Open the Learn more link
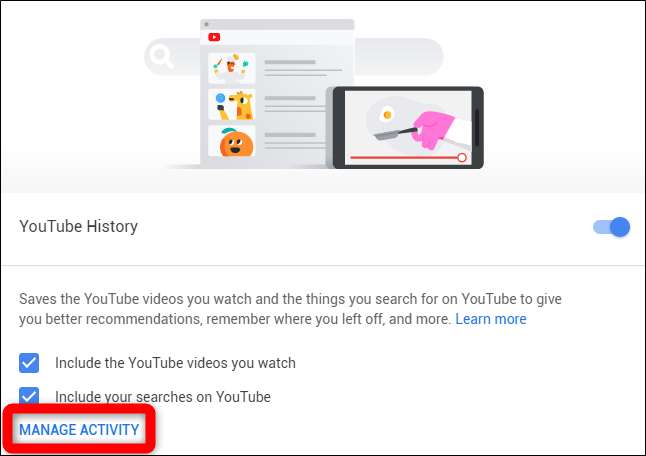 (491, 319)
